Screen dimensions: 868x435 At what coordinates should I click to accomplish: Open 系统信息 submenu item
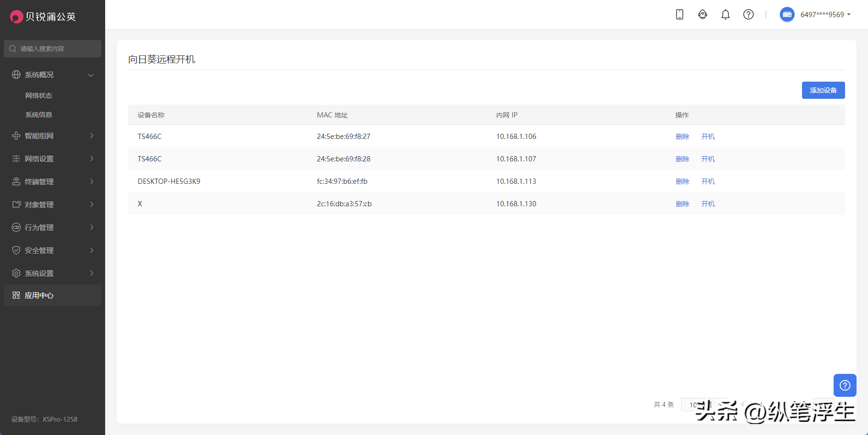pyautogui.click(x=39, y=115)
